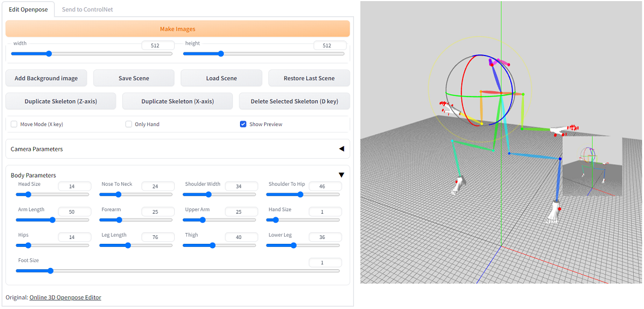Click the Foot Size slider track

177,271
